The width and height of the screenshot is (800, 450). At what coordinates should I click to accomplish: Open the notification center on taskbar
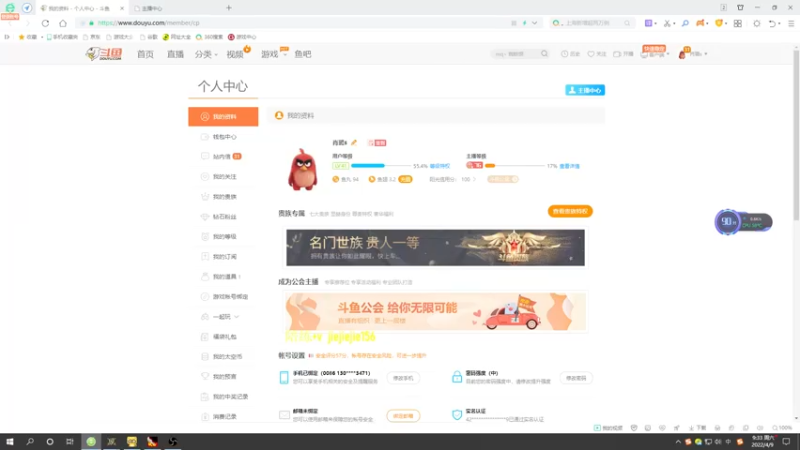tap(786, 441)
